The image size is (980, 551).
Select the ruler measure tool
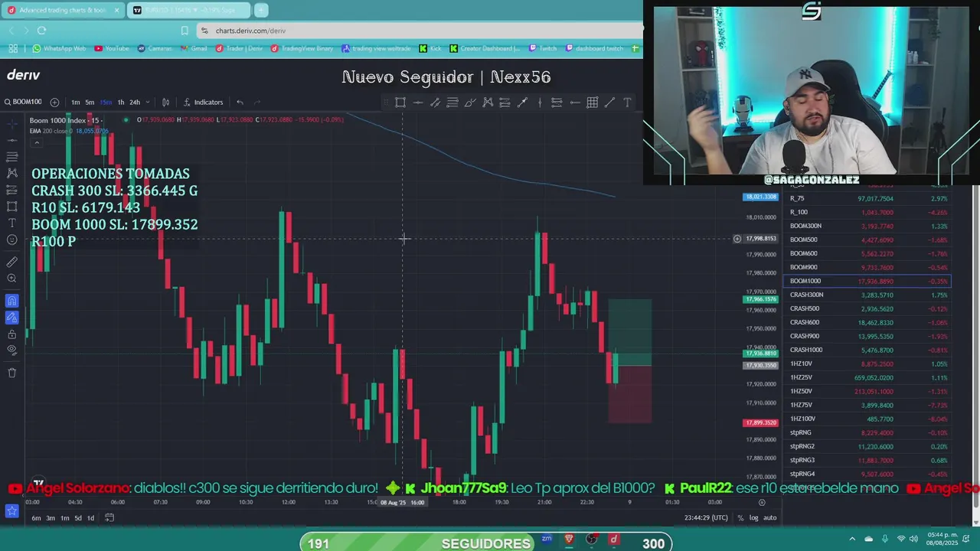(x=11, y=262)
